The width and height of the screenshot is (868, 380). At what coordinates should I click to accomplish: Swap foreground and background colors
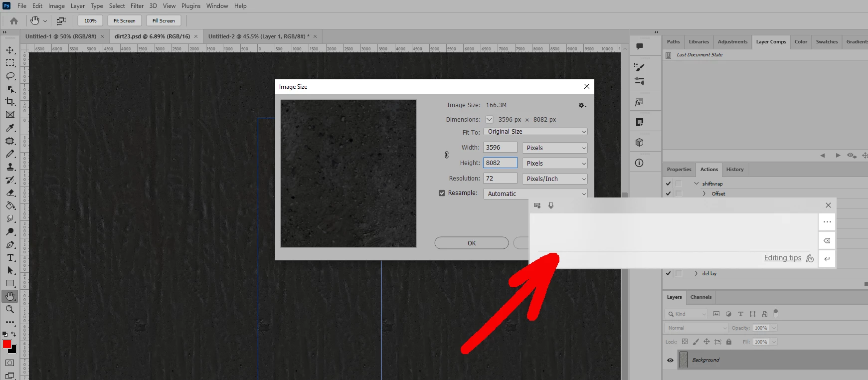pos(13,334)
